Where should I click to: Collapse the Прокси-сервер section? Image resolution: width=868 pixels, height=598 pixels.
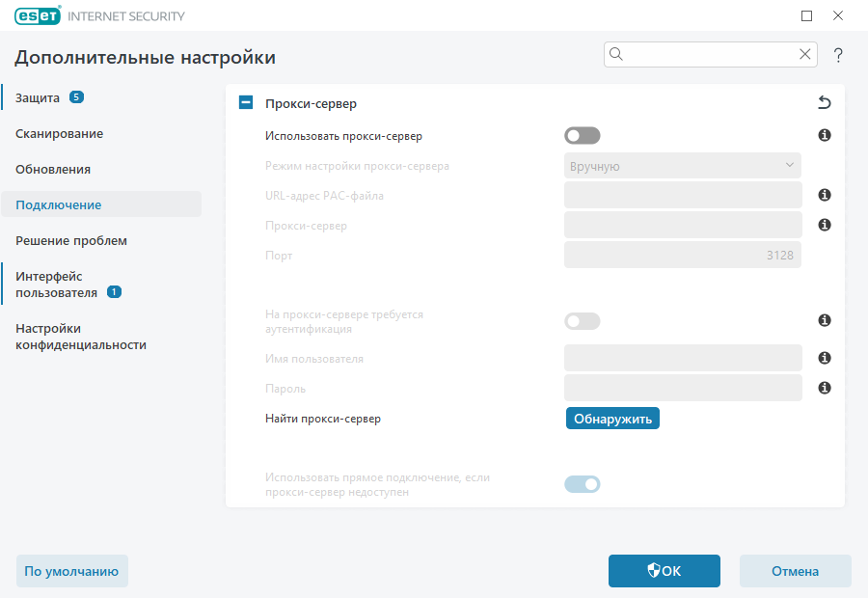(246, 102)
